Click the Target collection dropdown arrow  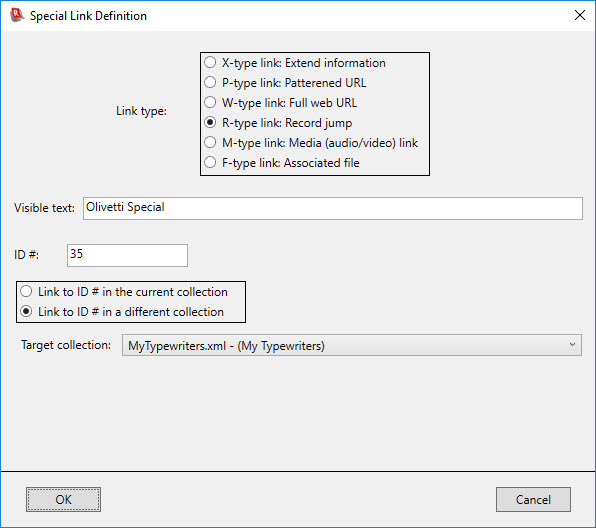pos(572,345)
